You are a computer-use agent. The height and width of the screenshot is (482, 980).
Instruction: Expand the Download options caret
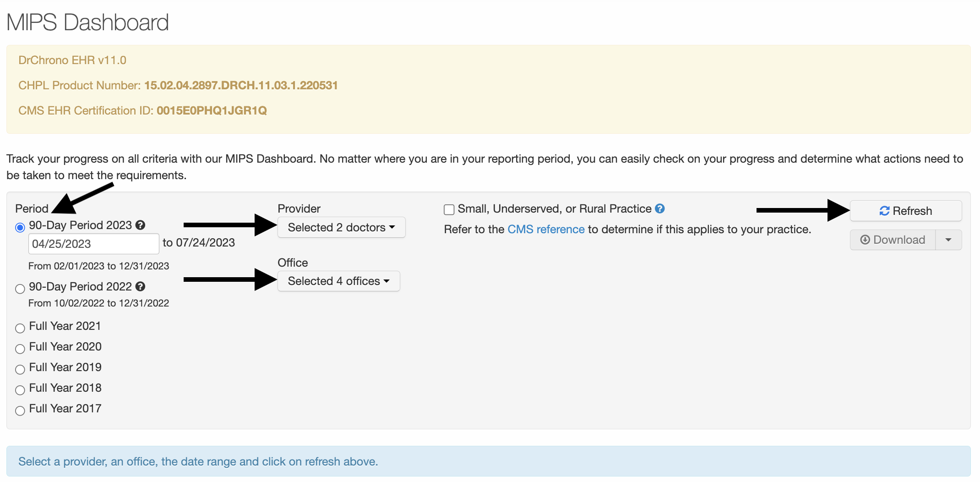click(948, 240)
